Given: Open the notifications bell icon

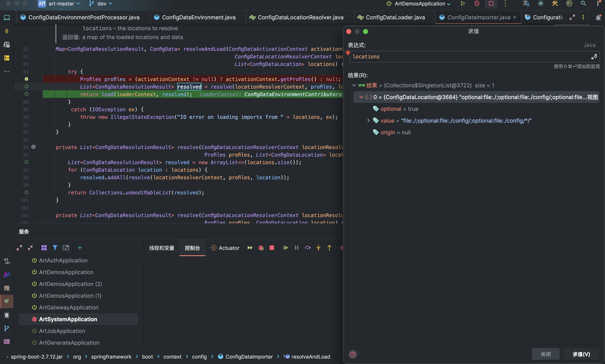Looking at the screenshot, I should pyautogui.click(x=598, y=17).
